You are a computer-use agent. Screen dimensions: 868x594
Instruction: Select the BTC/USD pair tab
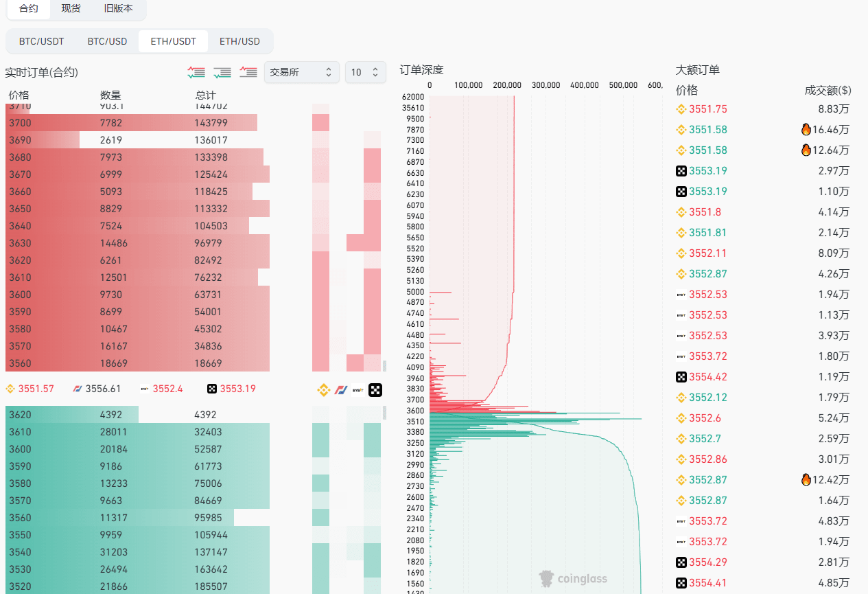107,41
